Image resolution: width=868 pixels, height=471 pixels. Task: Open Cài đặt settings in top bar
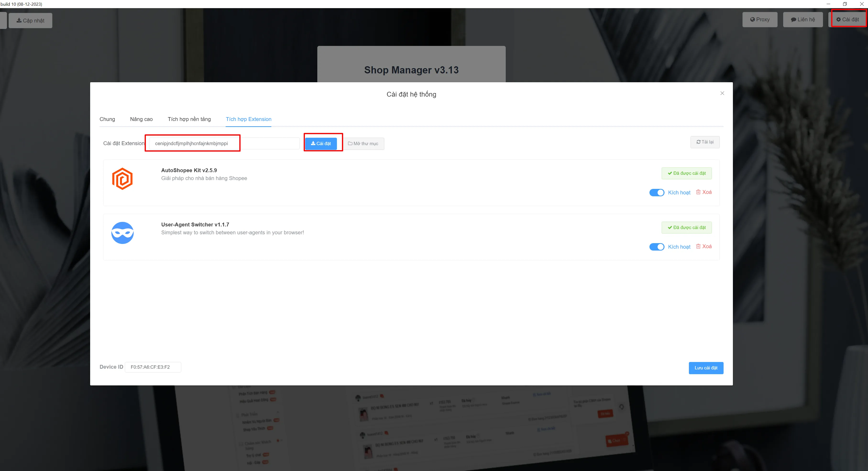point(848,20)
